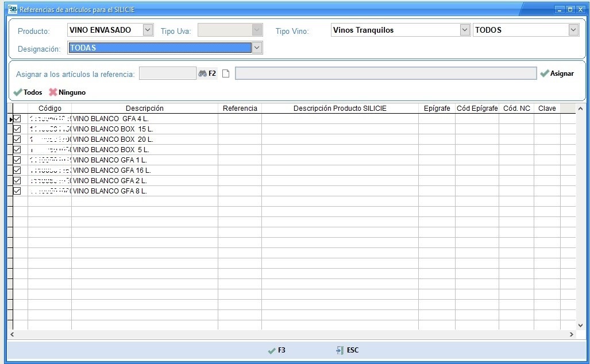This screenshot has width=590, height=364.
Task: Click the binoculars F2 search icon
Action: (x=203, y=73)
